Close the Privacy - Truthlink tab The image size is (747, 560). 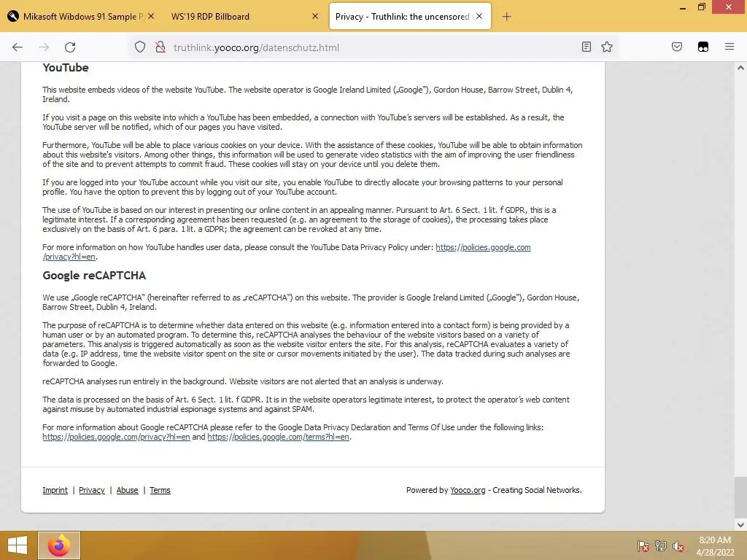479,16
